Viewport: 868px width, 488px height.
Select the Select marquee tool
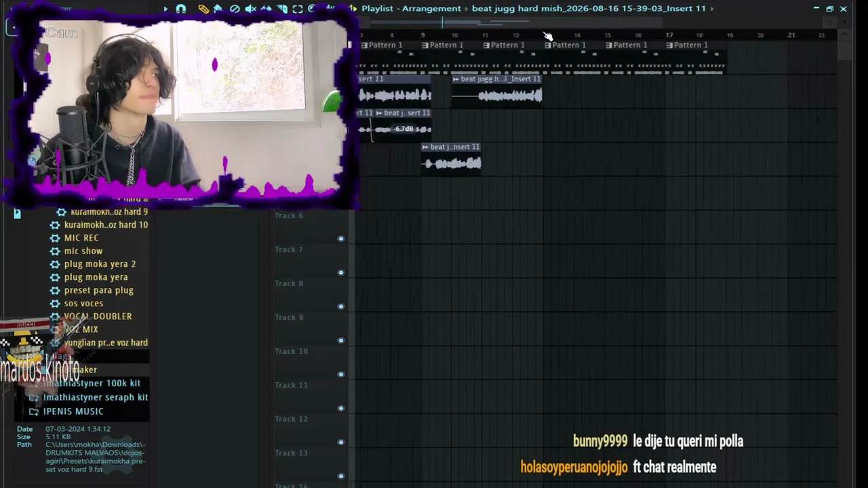(x=298, y=9)
